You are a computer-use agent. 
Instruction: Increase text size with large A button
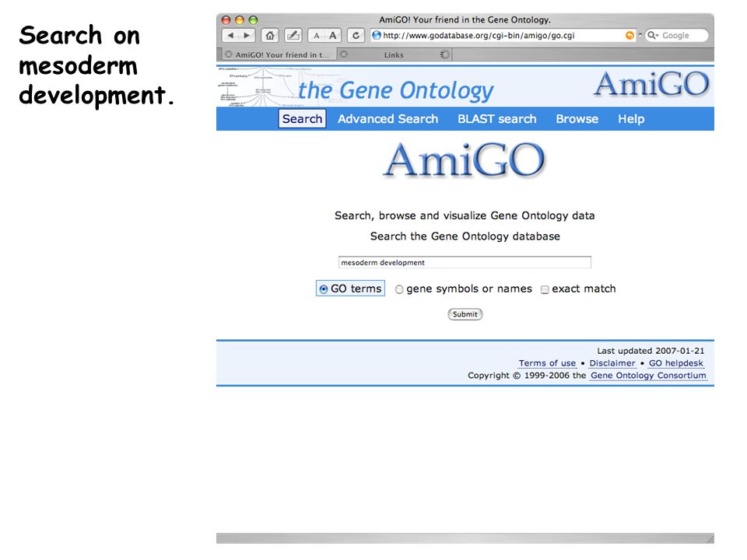(332, 35)
